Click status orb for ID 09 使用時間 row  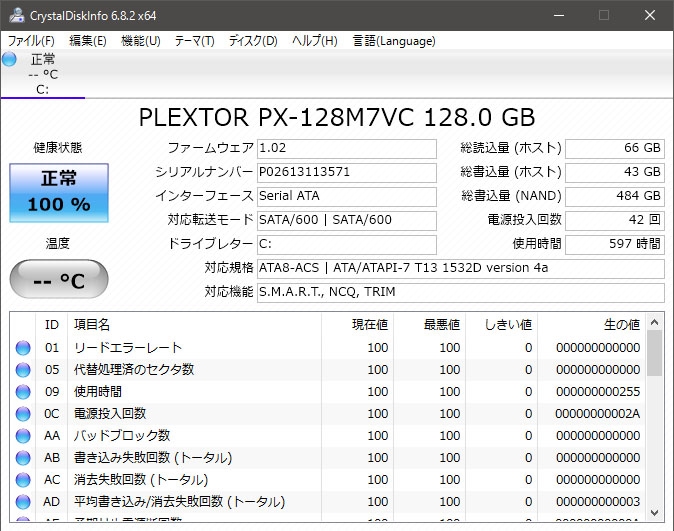(23, 392)
